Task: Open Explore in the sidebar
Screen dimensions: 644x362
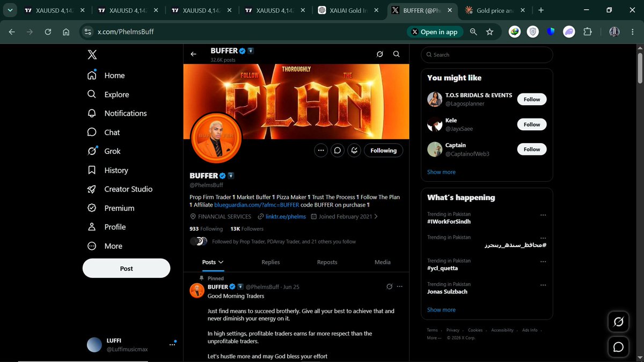Action: tap(108, 94)
